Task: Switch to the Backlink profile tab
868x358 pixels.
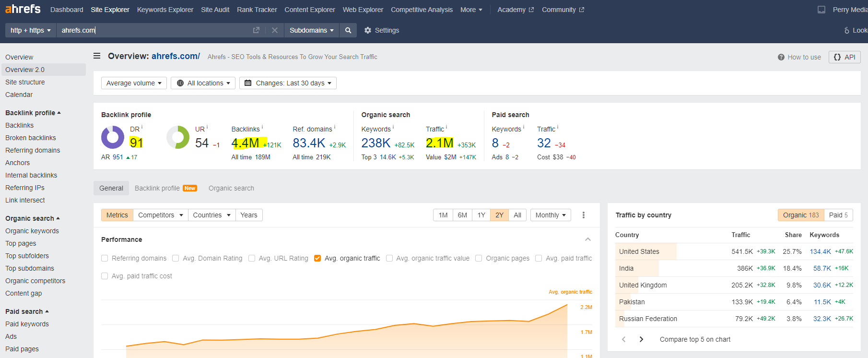Action: (165, 188)
